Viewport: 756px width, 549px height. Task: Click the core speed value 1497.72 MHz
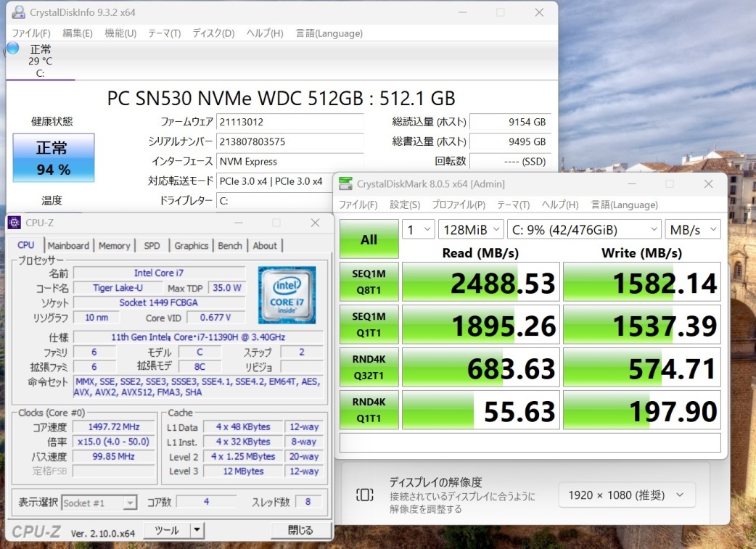coord(114,427)
